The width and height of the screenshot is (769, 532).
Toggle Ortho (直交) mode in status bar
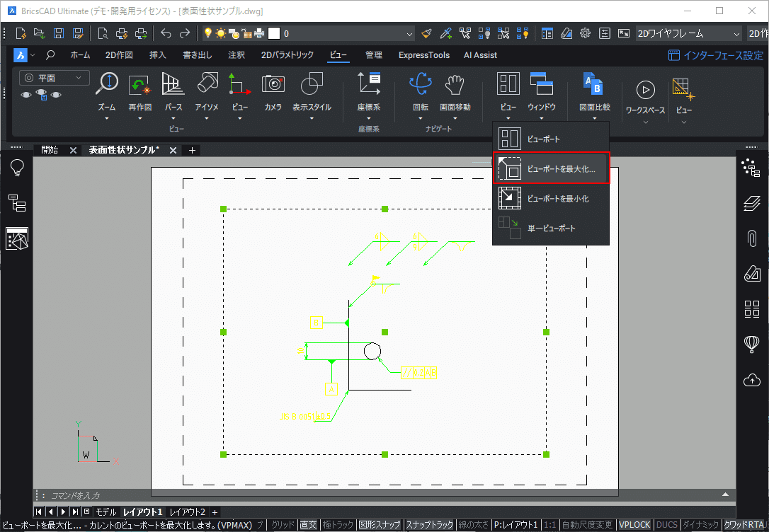[x=309, y=525]
